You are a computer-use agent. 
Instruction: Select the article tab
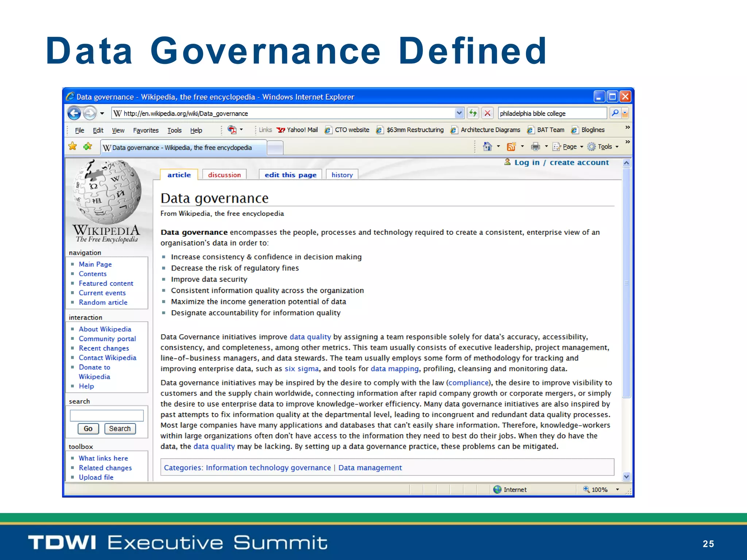(x=179, y=175)
